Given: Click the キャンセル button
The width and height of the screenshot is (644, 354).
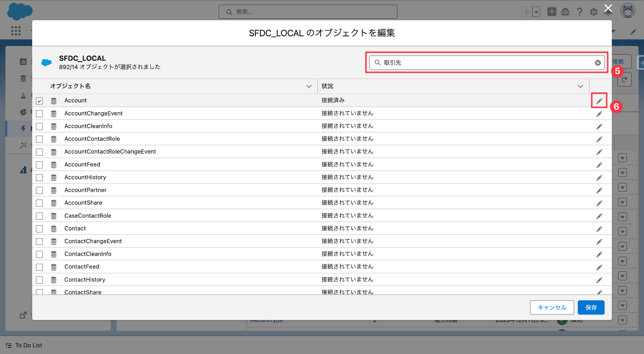Looking at the screenshot, I should tap(552, 308).
